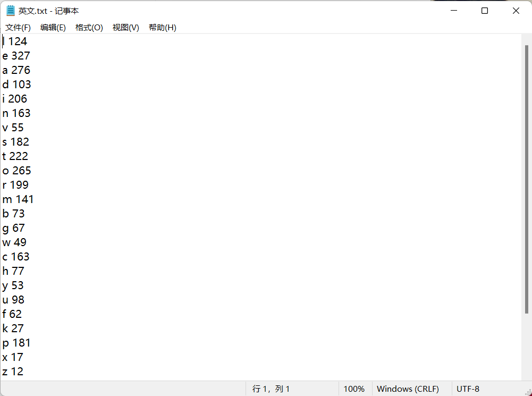Open the 编辑(E) menu
This screenshot has height=396, width=532.
[53, 27]
